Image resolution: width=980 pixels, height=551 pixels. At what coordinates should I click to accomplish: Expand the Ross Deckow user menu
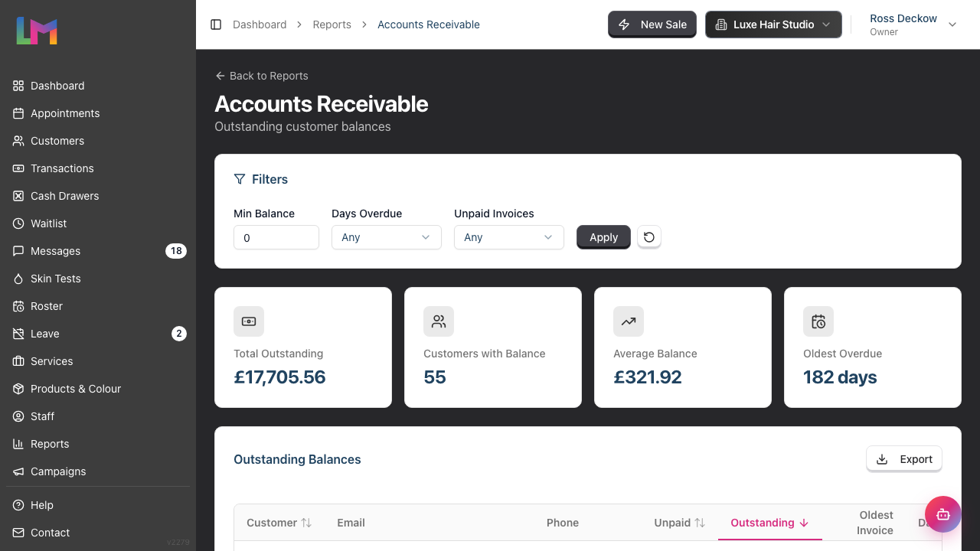(x=913, y=24)
